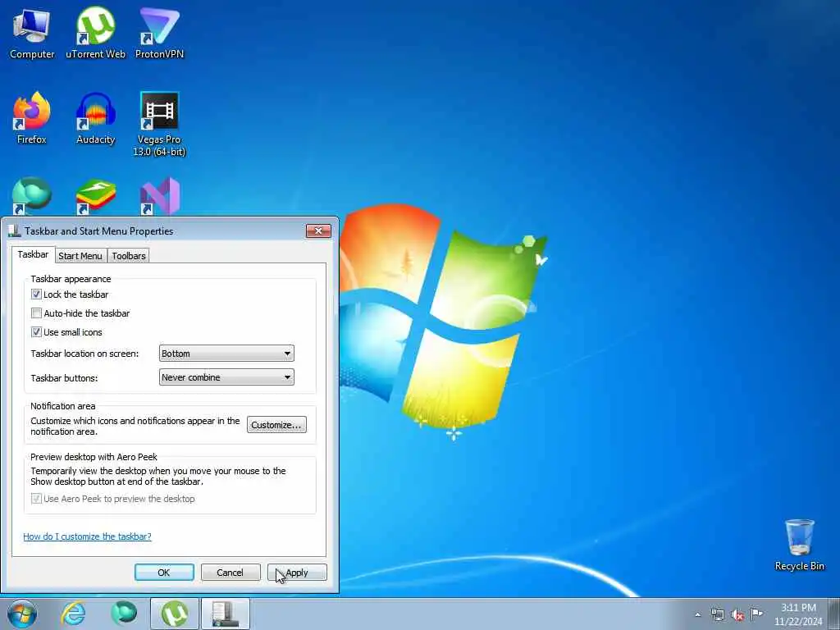Close the Taskbar and Start Menu Properties dialog
Screen dimensions: 840x630
click(x=318, y=231)
